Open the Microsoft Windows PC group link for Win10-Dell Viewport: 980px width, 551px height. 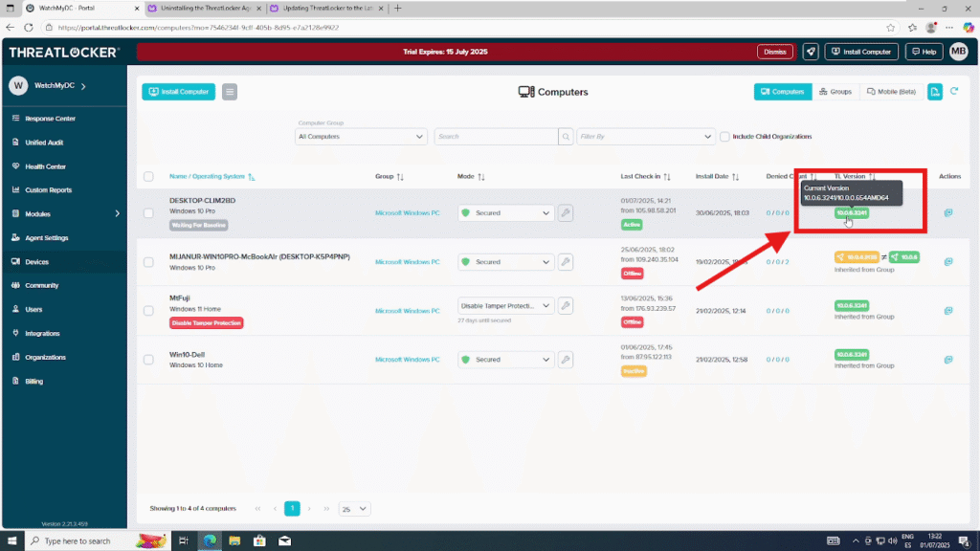point(408,360)
